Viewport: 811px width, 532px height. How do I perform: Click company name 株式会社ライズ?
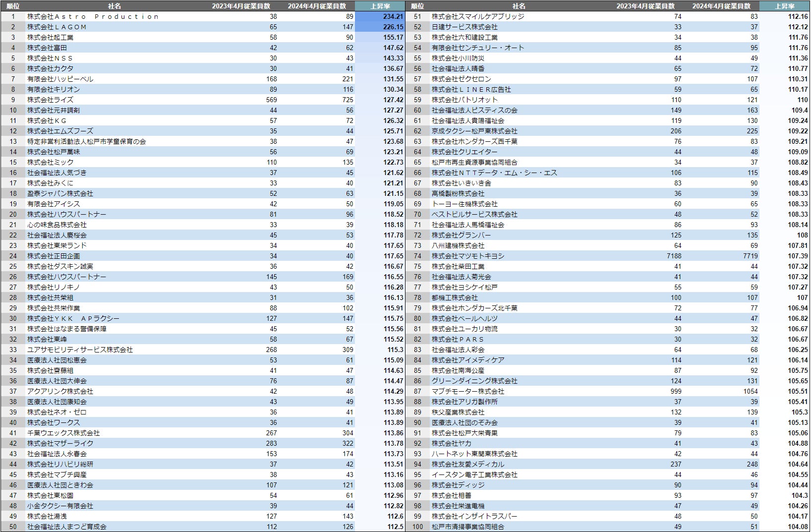tap(50, 100)
